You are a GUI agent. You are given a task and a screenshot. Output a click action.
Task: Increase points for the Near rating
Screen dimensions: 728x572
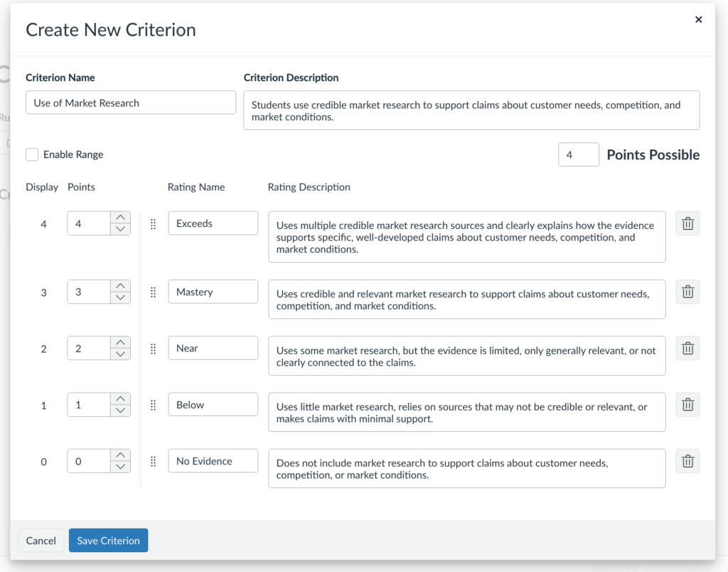(x=120, y=342)
